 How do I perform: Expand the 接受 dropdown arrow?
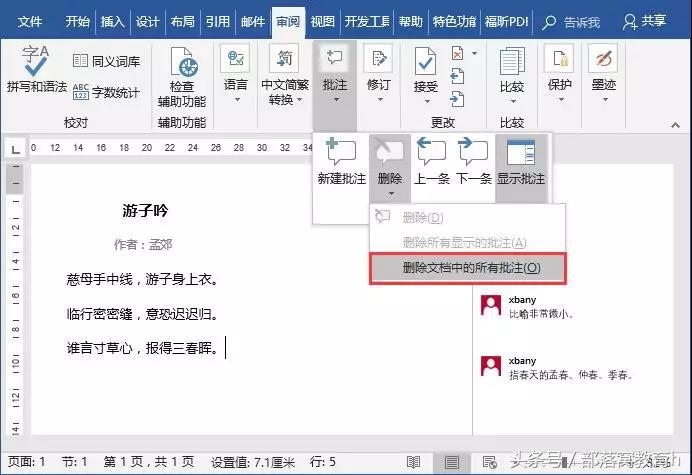(427, 102)
